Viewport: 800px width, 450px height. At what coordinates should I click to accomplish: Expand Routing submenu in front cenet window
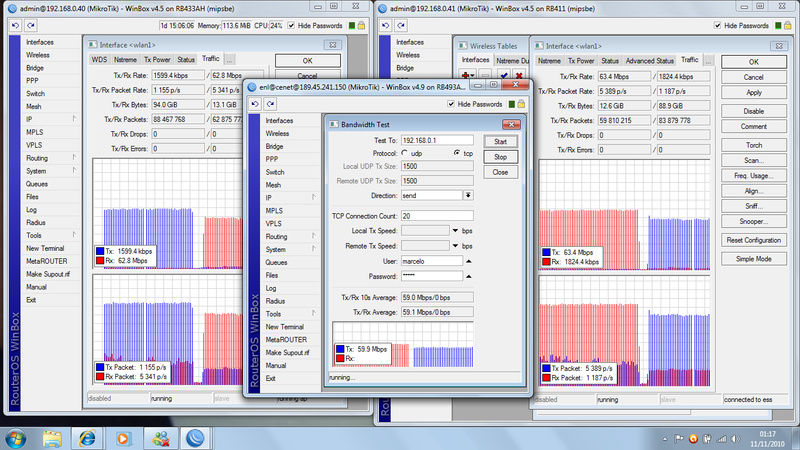pos(313,236)
